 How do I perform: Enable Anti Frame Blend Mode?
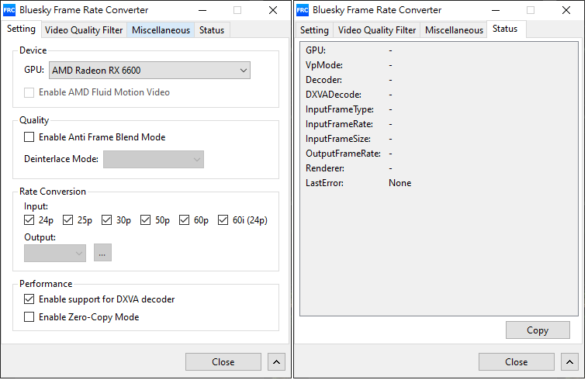[29, 137]
